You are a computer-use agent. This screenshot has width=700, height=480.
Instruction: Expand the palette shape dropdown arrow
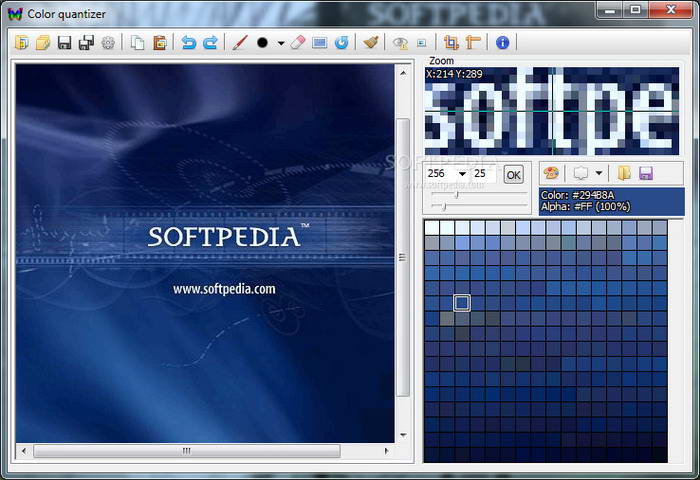(x=598, y=173)
